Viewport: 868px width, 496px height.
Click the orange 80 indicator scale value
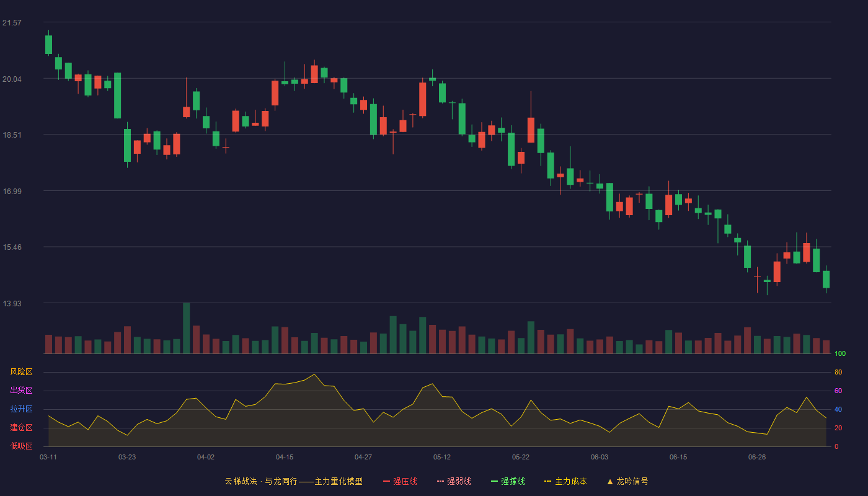(x=838, y=373)
